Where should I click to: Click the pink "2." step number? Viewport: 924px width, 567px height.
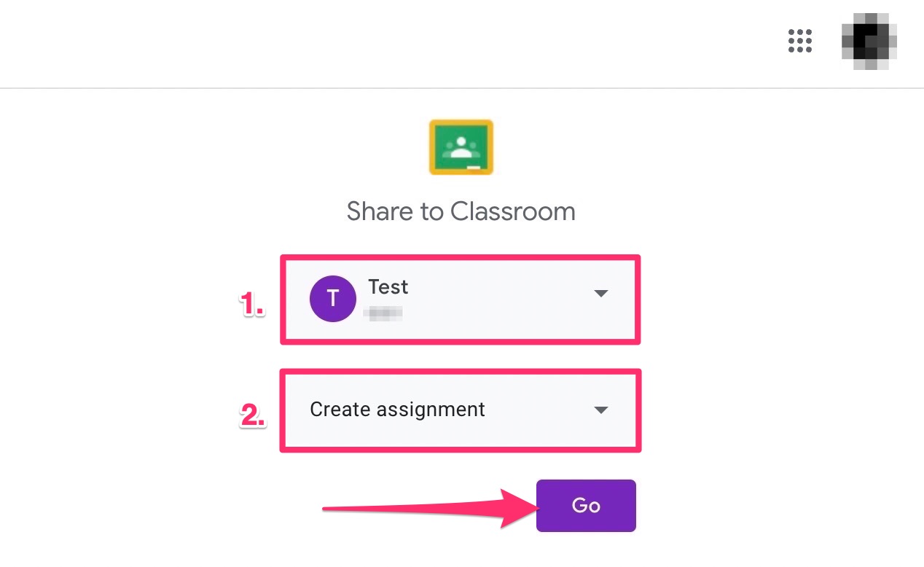(x=252, y=415)
